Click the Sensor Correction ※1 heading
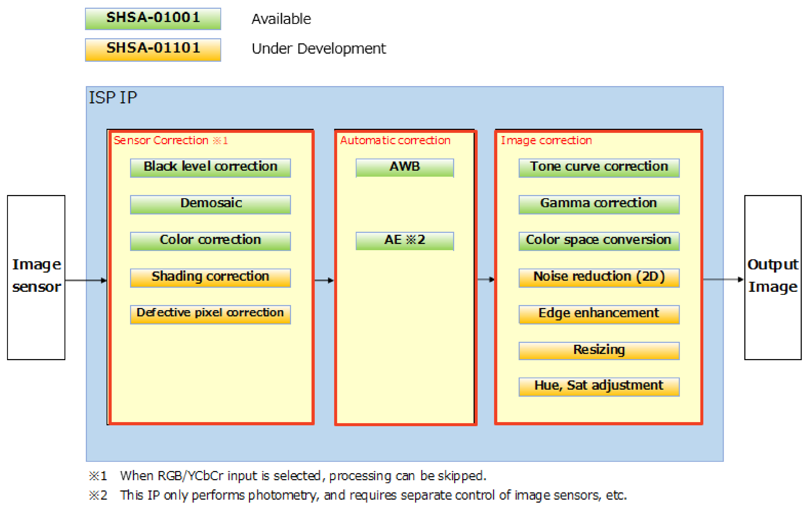 pyautogui.click(x=171, y=140)
